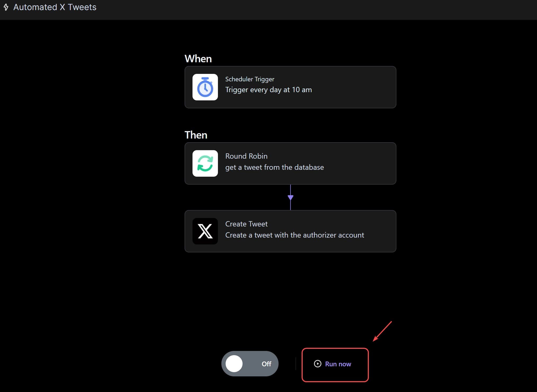Open the Round Robin step card
This screenshot has width=537, height=392.
[290, 163]
